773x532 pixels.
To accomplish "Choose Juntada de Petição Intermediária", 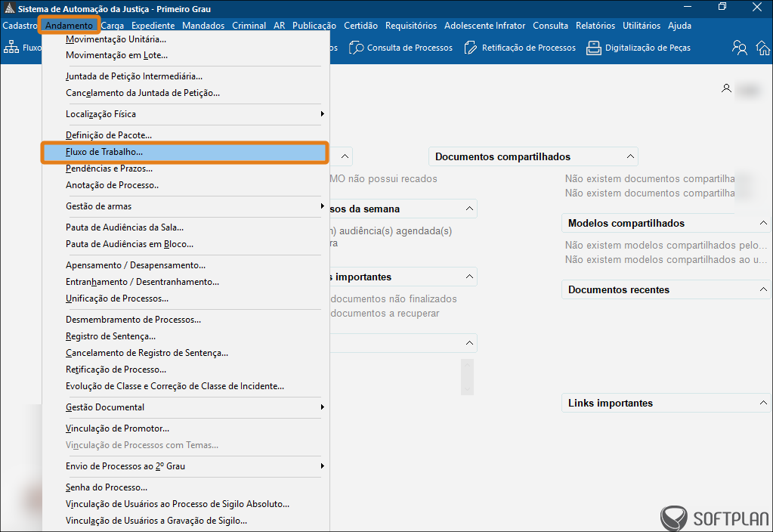I will pyautogui.click(x=185, y=76).
